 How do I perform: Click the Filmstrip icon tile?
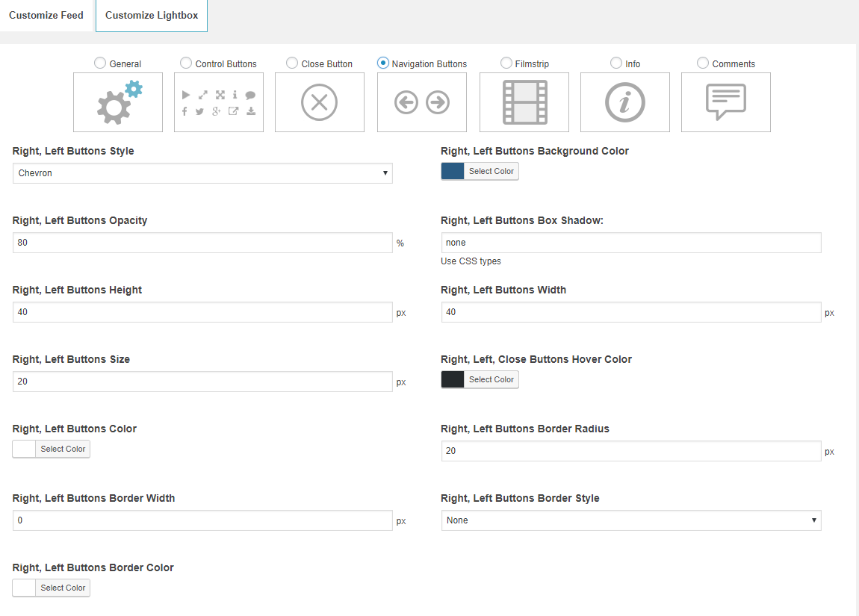coord(524,102)
